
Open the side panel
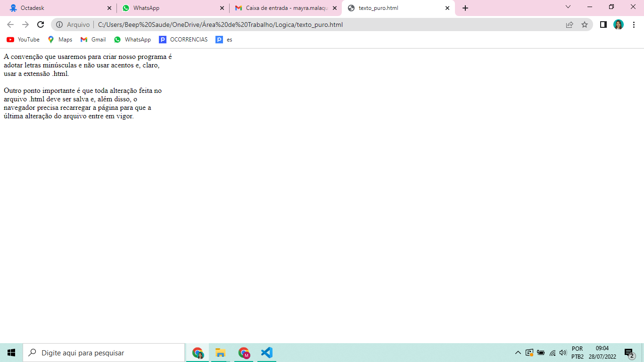coord(603,25)
